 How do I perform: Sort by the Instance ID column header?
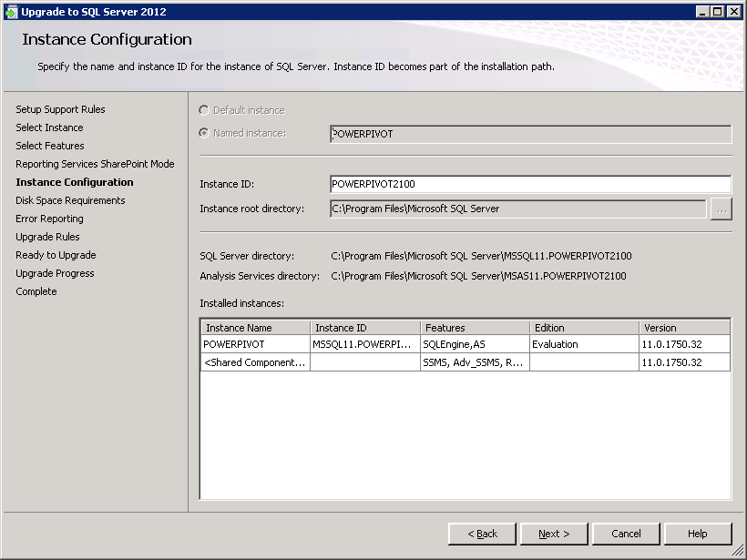tap(365, 328)
